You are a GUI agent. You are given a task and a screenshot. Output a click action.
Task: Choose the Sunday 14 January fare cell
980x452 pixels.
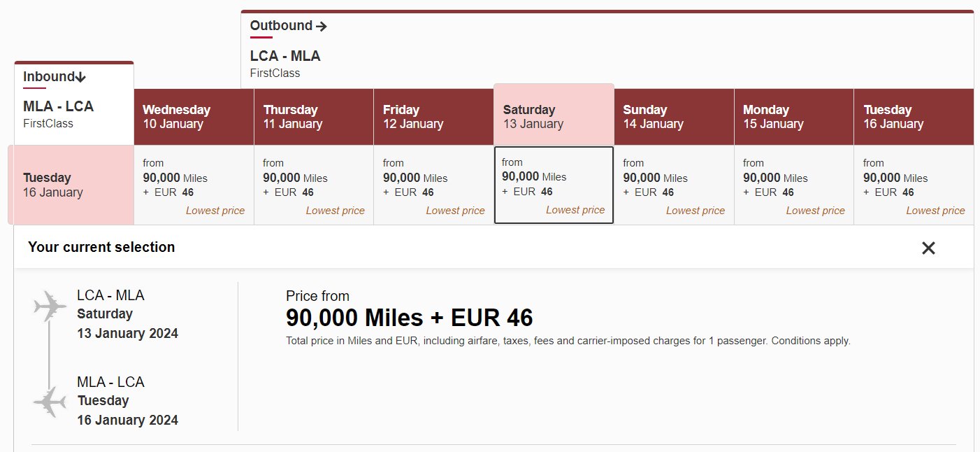[674, 185]
